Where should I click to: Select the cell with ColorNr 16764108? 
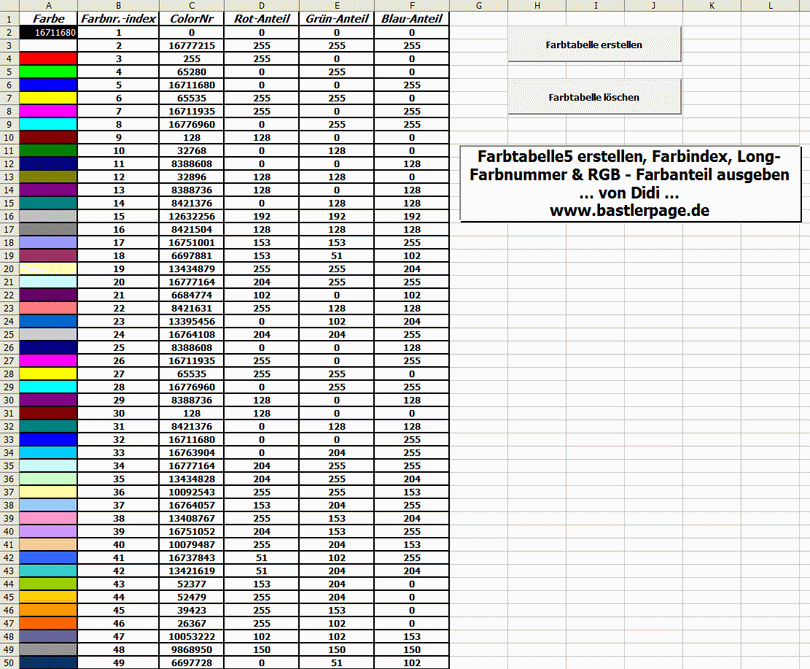point(192,334)
